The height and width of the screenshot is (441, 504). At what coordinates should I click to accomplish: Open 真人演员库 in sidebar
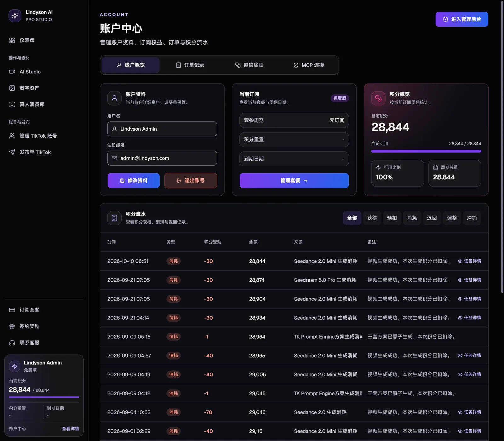coord(44,105)
